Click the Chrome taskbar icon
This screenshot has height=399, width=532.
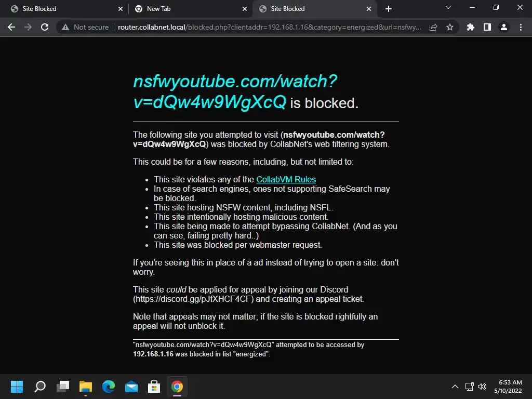coord(177,387)
